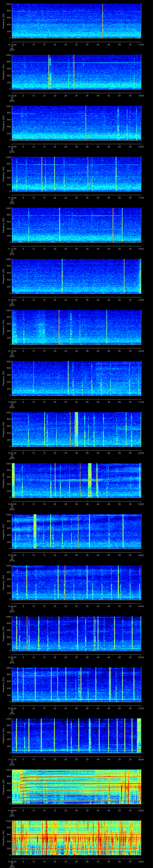This screenshot has width=153, height=868.
Task: Pick the 13:23:00 start time label
Action: (x=12, y=555)
